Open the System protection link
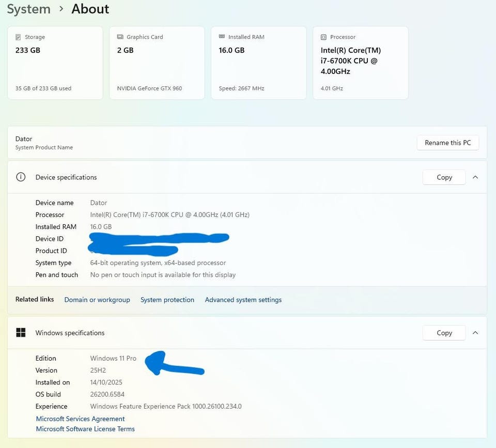The width and height of the screenshot is (496, 448). [167, 300]
